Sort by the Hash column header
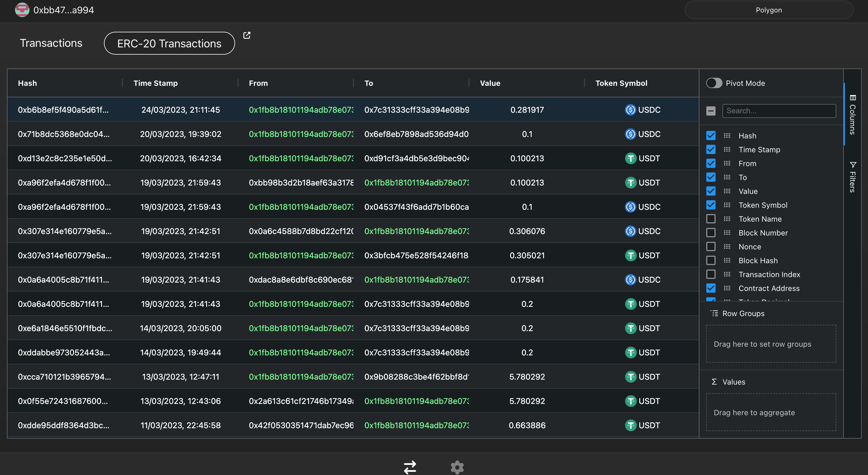 pyautogui.click(x=27, y=83)
